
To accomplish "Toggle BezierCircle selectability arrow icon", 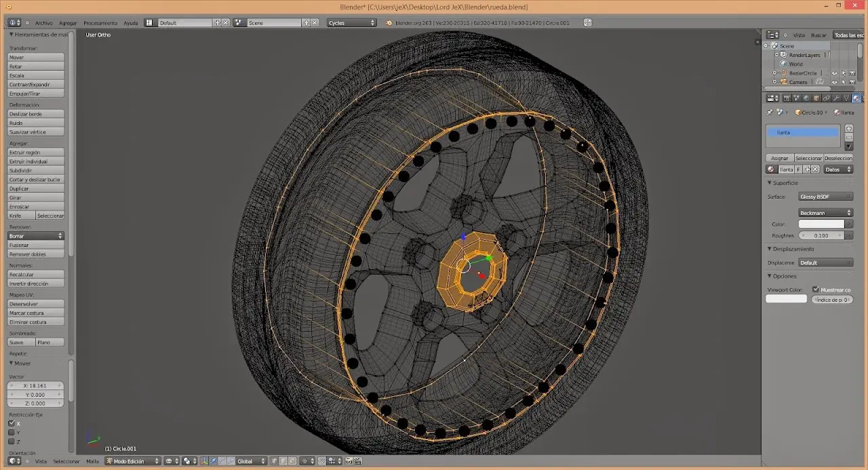I will coord(844,73).
